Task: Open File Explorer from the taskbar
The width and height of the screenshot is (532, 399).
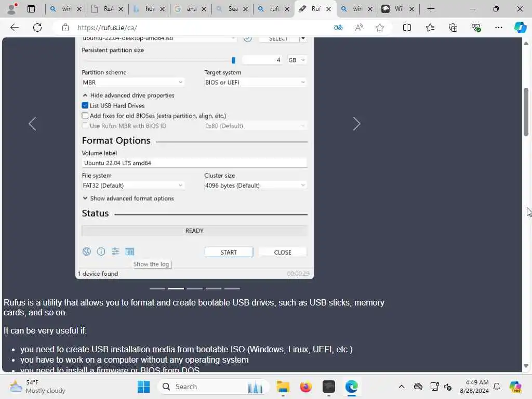Action: click(283, 387)
